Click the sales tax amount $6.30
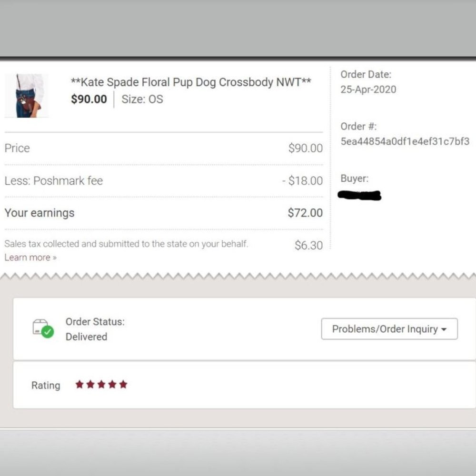Image resolution: width=476 pixels, height=476 pixels. point(308,245)
